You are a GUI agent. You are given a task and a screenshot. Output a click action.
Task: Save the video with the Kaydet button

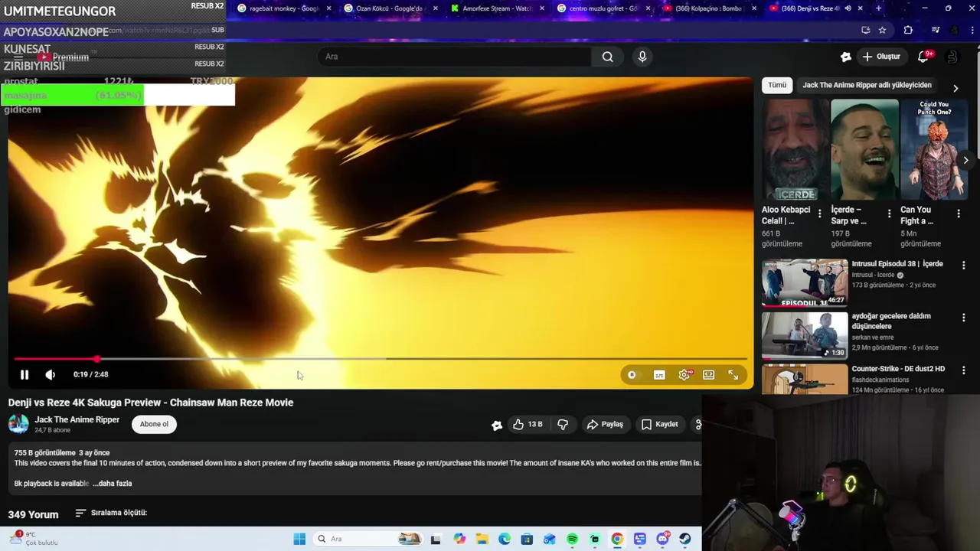coord(660,424)
